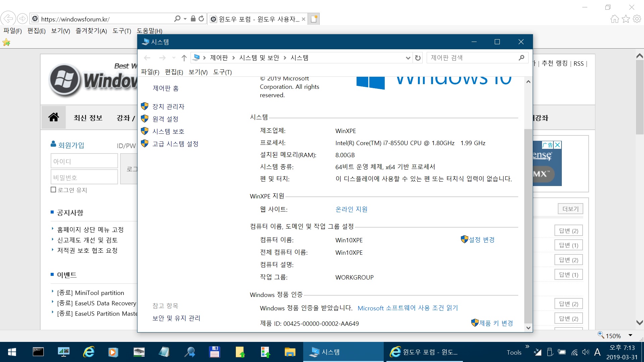Viewport: 644px width, 362px height.
Task: Select 시스템 및 보안 breadcrumb
Action: (x=259, y=58)
